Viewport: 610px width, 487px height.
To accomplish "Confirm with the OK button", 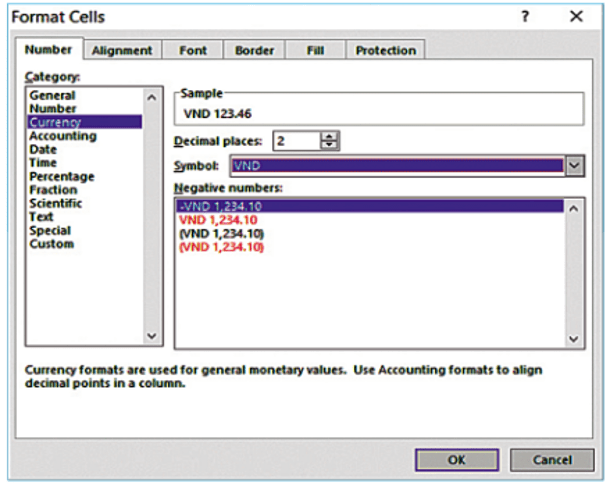I will (x=456, y=460).
